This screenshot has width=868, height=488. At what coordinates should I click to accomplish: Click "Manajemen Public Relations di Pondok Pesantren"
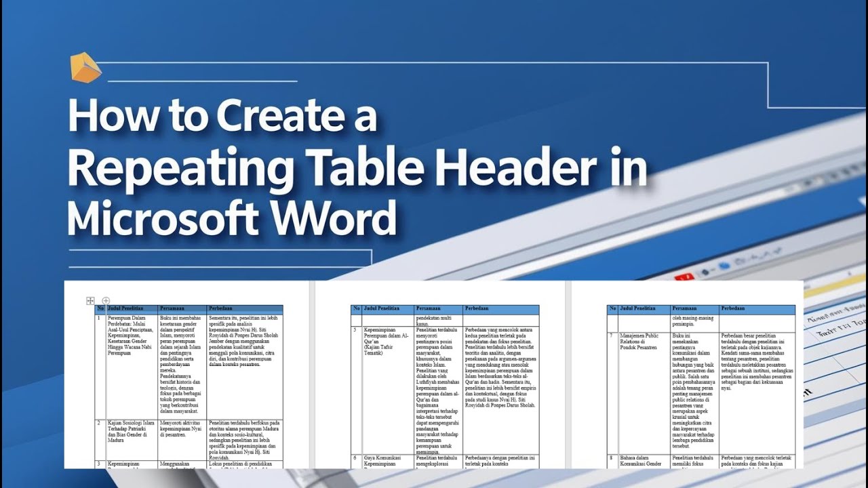[x=644, y=392]
